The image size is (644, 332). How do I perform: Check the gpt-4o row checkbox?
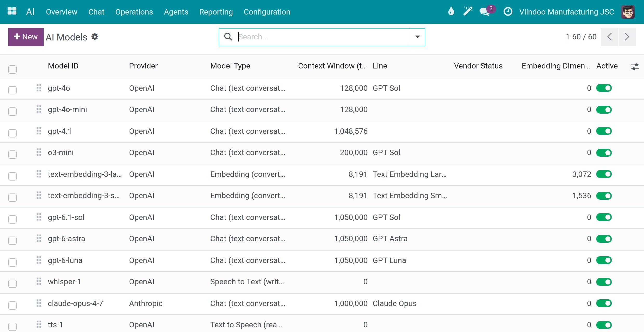12,90
